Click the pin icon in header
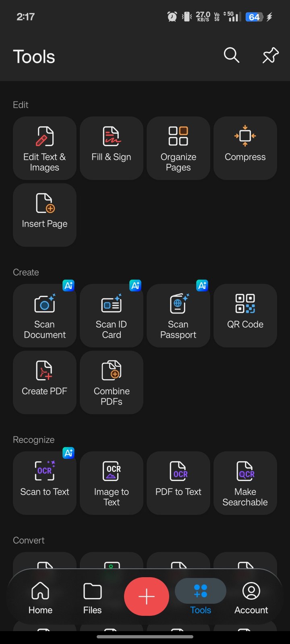290x644 pixels. 270,56
